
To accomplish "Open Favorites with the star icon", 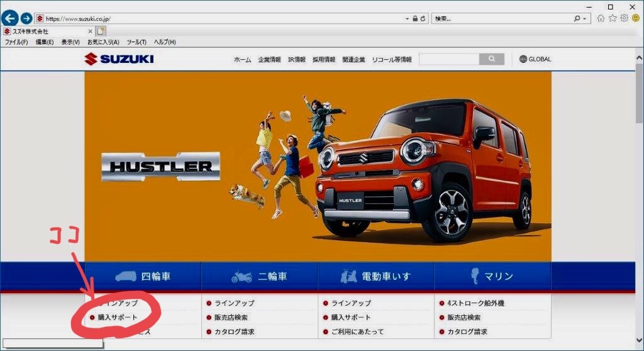I will tap(613, 18).
